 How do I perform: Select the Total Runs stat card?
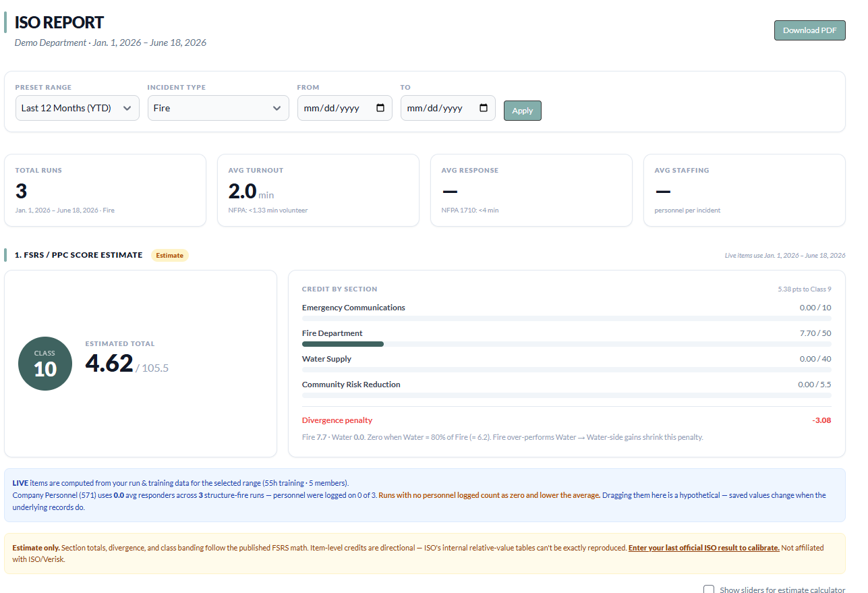pyautogui.click(x=105, y=190)
